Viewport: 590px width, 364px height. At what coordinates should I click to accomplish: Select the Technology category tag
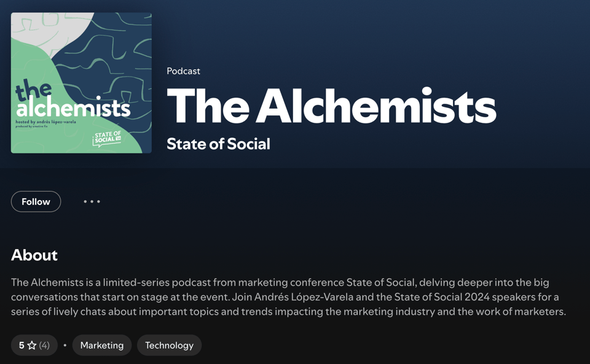[x=169, y=345]
